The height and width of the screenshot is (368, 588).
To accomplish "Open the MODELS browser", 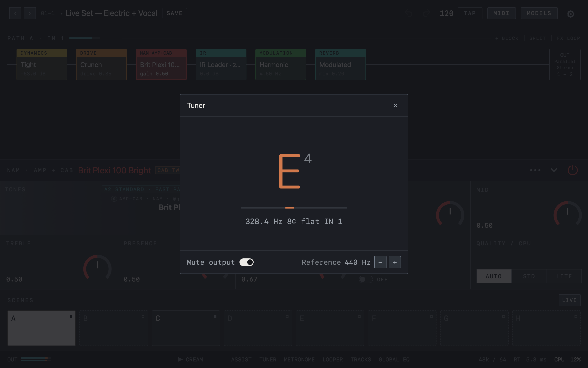I will pyautogui.click(x=539, y=13).
